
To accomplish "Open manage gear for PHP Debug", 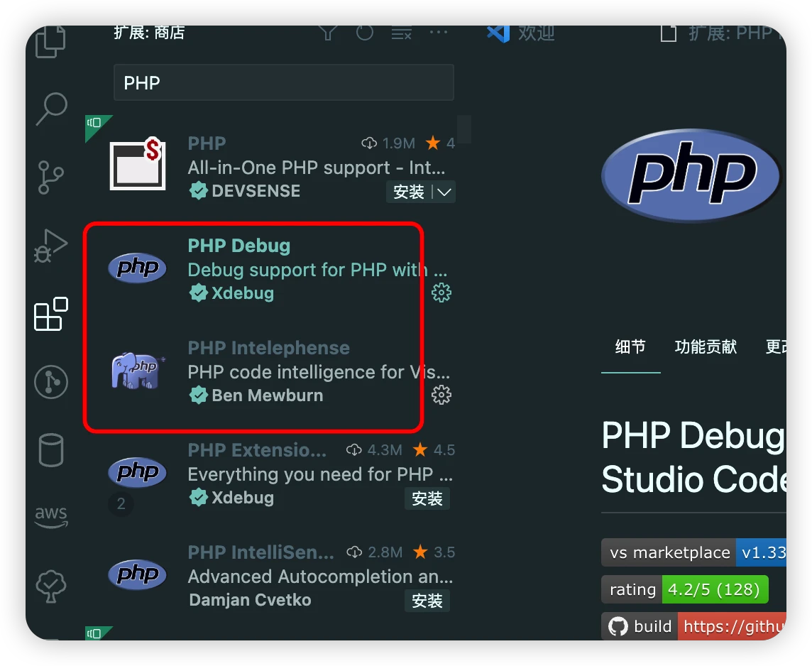I will [441, 293].
